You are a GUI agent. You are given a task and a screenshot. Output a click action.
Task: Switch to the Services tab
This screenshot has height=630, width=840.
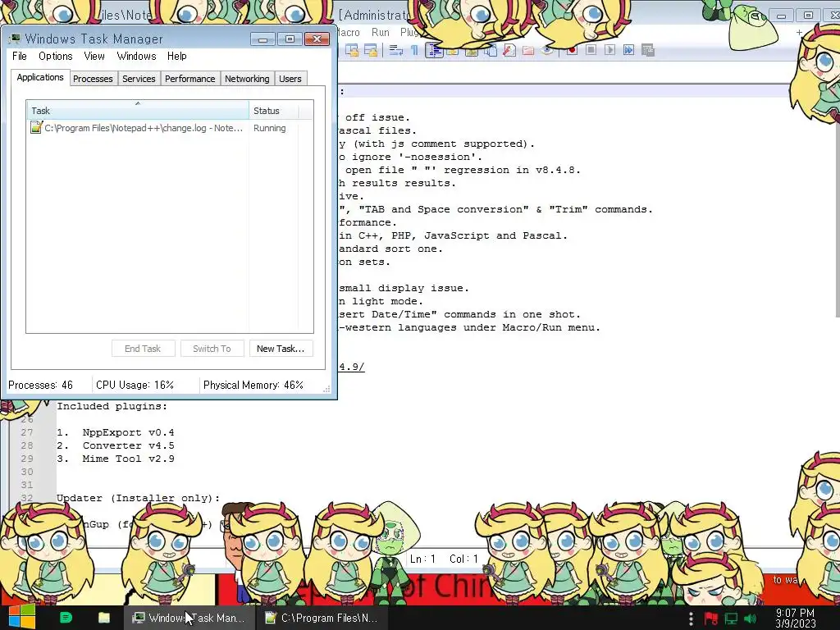(x=139, y=78)
